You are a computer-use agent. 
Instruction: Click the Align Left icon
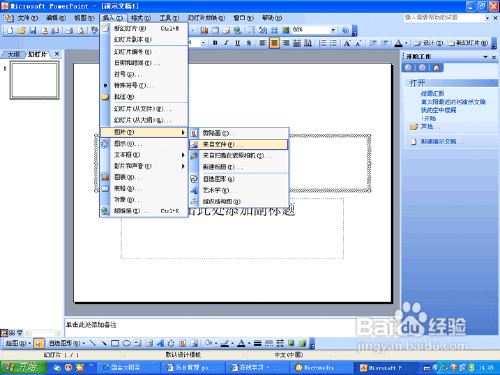tap(263, 43)
